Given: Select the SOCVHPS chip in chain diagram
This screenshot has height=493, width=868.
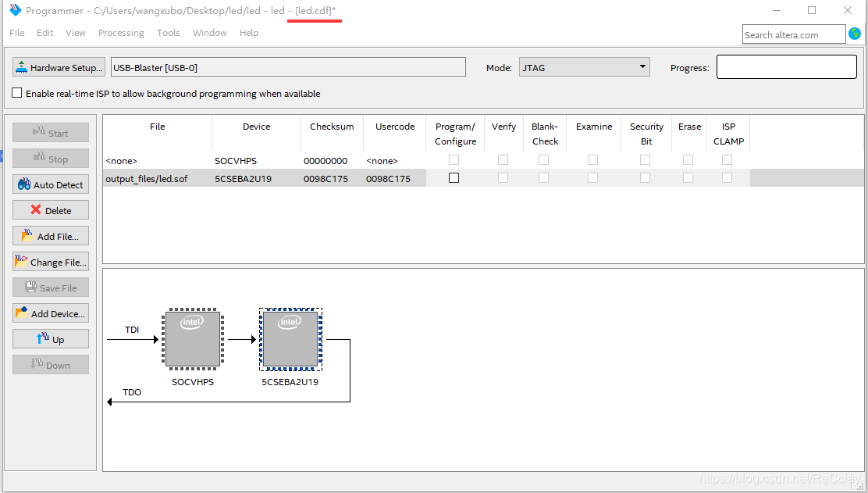Looking at the screenshot, I should tap(193, 338).
